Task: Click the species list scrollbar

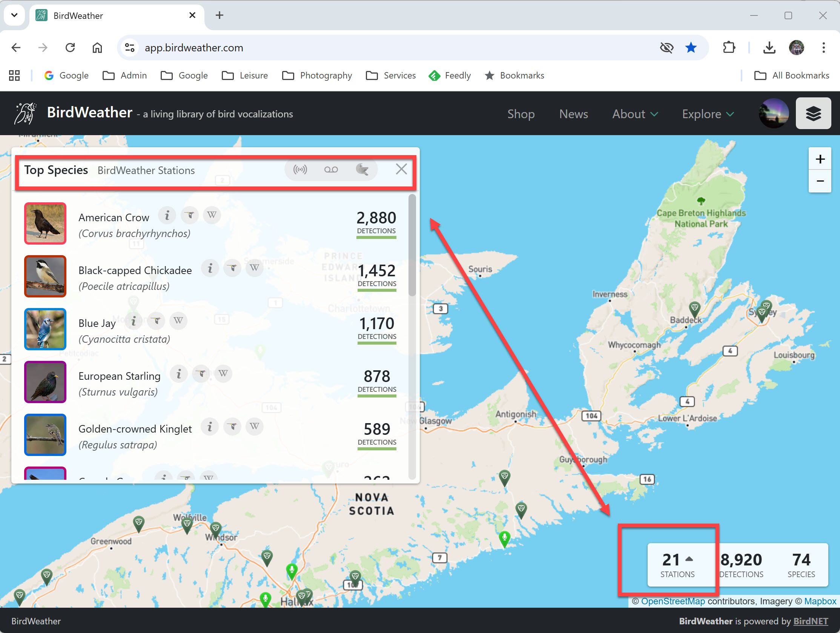Action: coord(412,246)
